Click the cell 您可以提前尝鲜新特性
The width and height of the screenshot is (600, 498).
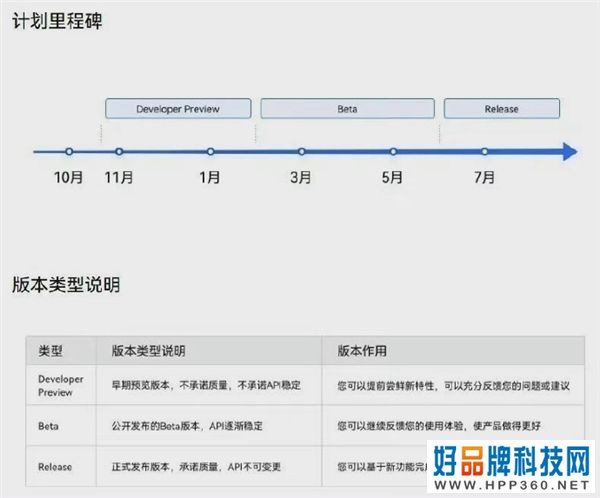tap(453, 385)
